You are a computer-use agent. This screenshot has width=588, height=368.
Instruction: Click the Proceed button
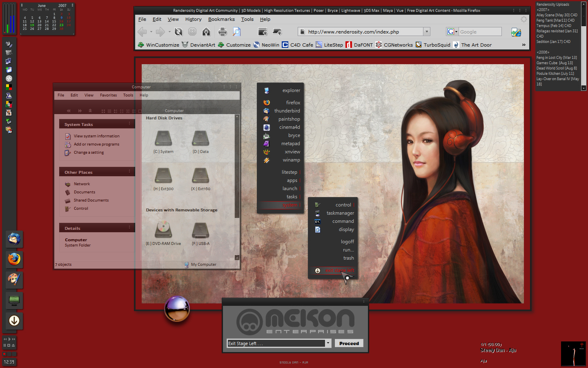tap(349, 343)
